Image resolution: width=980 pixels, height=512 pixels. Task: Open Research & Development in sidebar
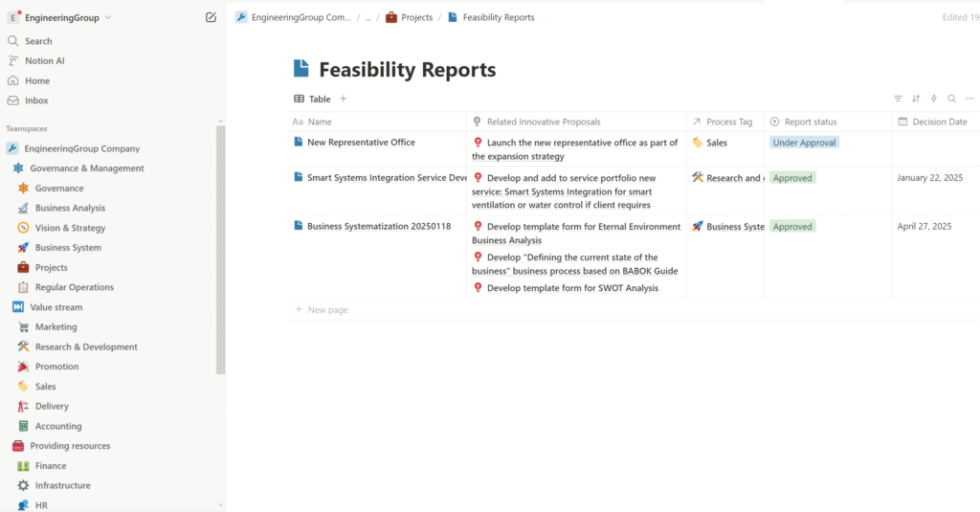[x=86, y=347]
